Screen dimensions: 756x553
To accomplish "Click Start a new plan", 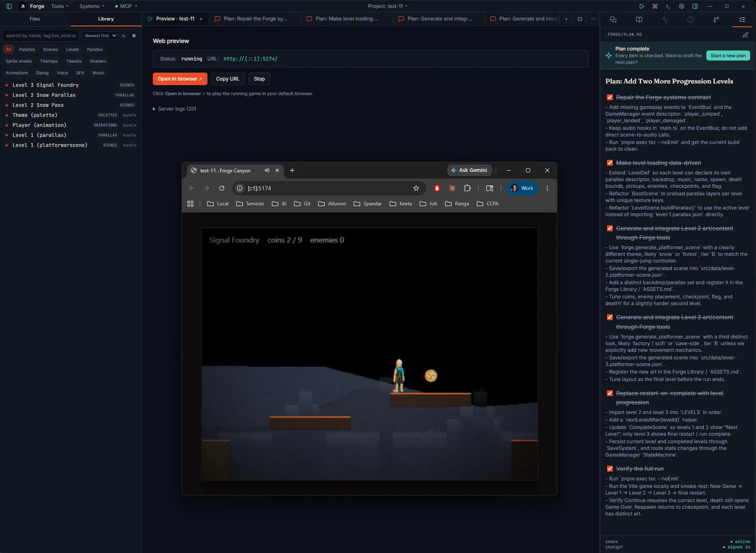I will tap(728, 56).
